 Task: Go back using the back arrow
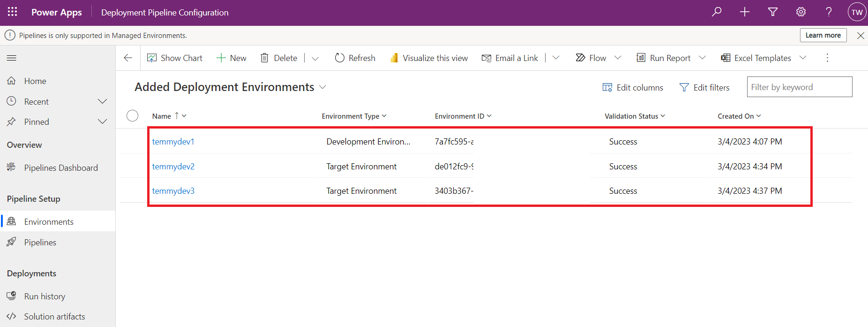[128, 58]
